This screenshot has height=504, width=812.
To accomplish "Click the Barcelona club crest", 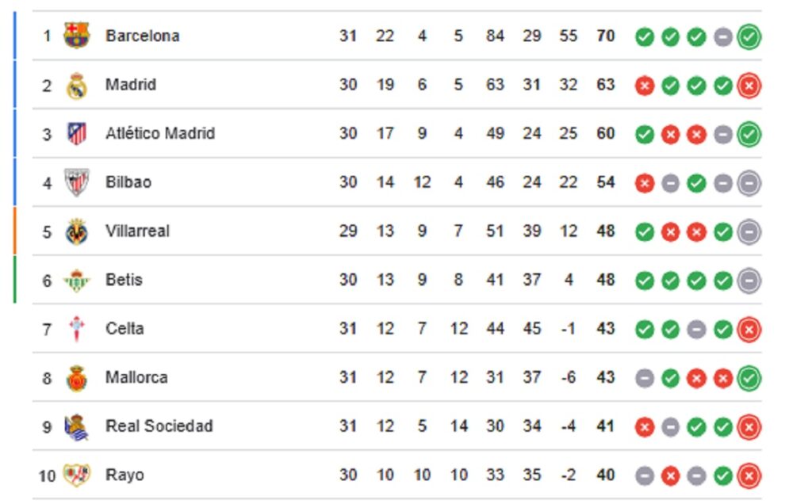I will point(77,36).
